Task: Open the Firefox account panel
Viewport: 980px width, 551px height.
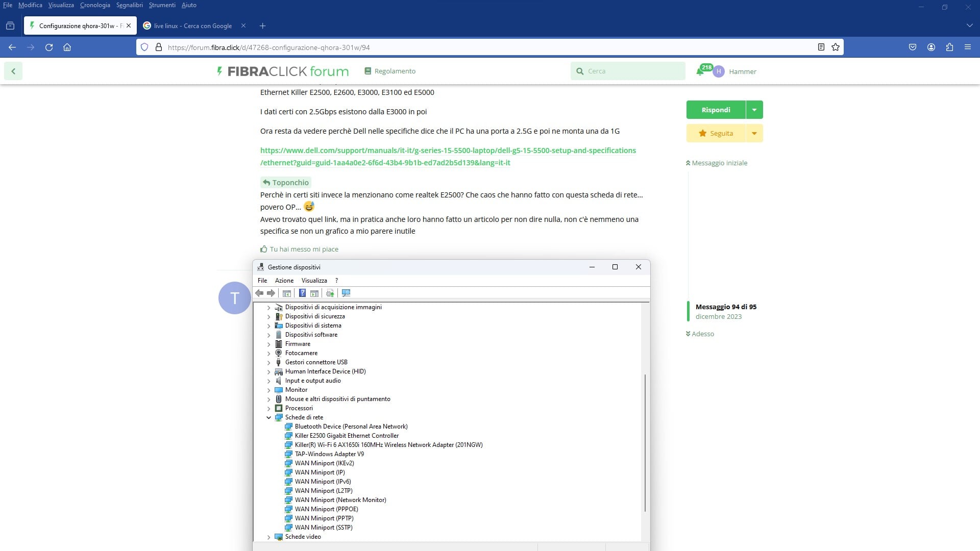Action: pos(931,47)
